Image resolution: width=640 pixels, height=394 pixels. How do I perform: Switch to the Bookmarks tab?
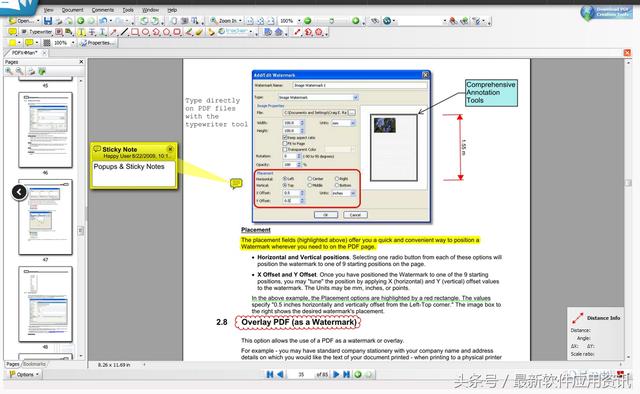coord(34,364)
